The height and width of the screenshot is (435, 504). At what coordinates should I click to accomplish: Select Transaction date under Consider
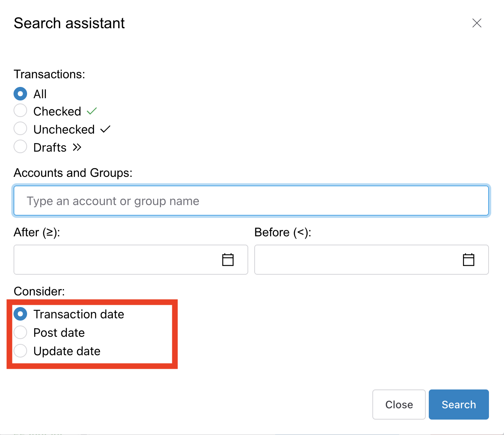click(20, 313)
